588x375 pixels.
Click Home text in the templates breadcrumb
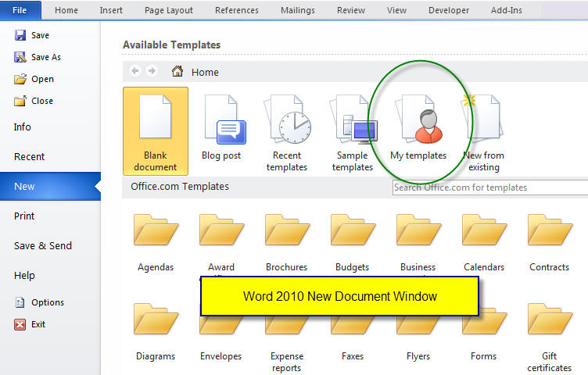pyautogui.click(x=205, y=72)
